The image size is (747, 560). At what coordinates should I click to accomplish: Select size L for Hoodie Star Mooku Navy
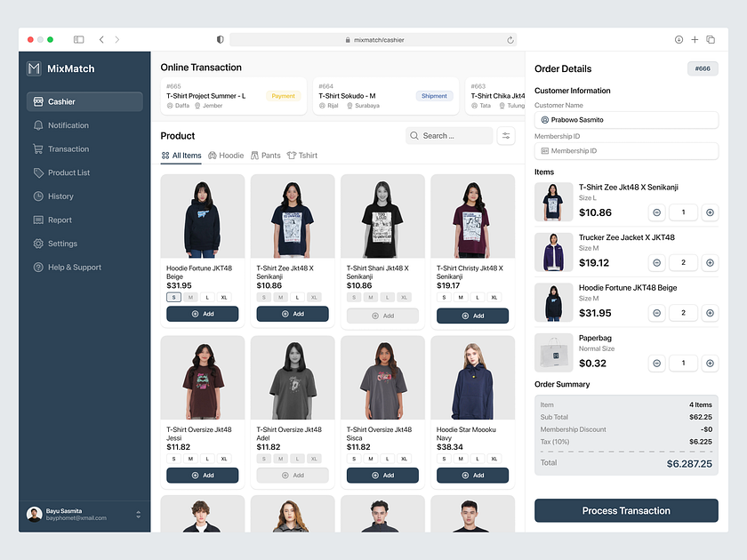(x=478, y=459)
